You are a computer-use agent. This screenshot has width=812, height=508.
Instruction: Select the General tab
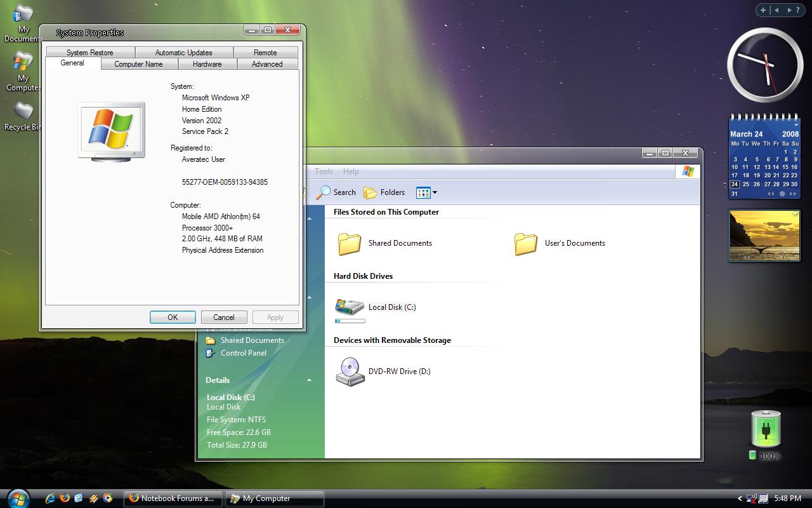pyautogui.click(x=72, y=63)
